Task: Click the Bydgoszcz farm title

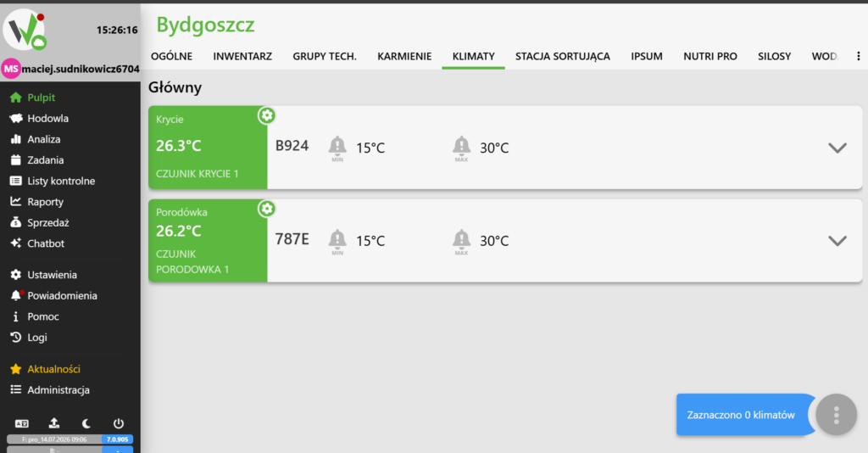Action: pyautogui.click(x=205, y=25)
